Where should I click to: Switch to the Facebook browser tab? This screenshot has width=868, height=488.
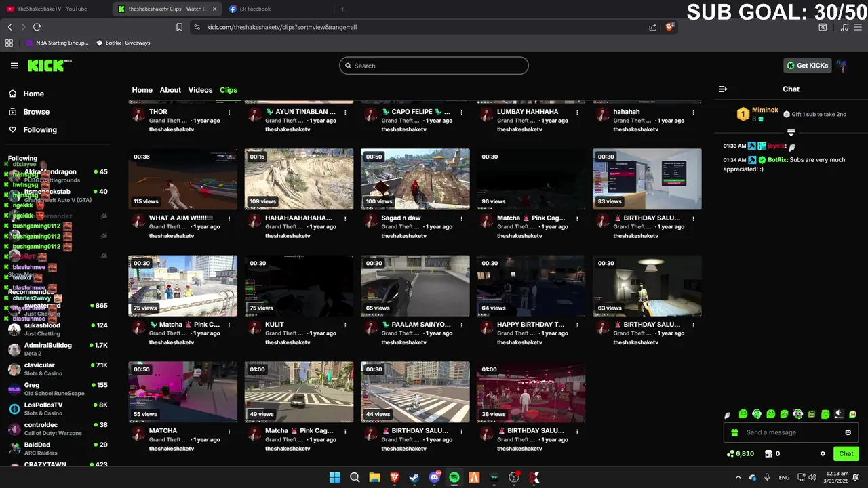pyautogui.click(x=278, y=9)
